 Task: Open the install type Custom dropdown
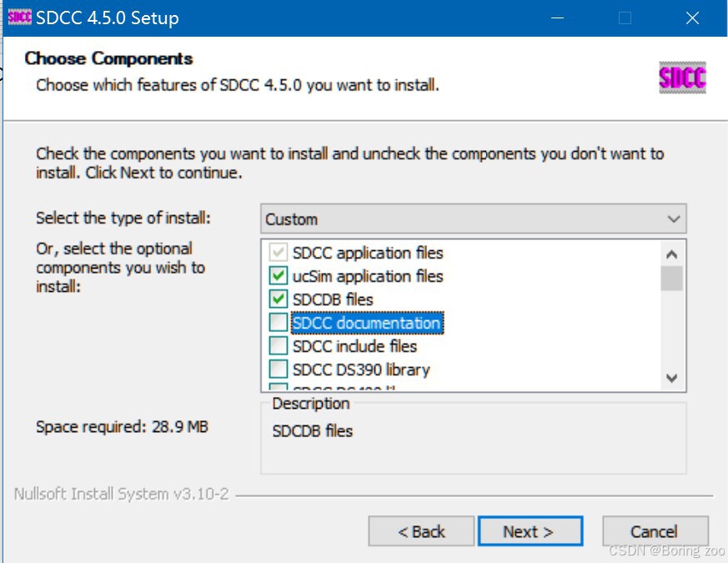pyautogui.click(x=473, y=219)
